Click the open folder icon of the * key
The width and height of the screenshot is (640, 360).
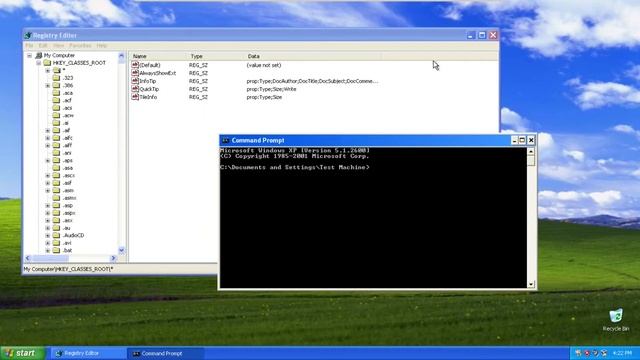click(57, 70)
